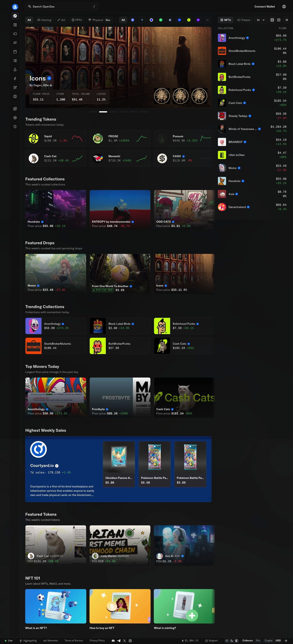Open the collections grid icon in sidebar
This screenshot has height=644, width=293.
pos(15,25)
